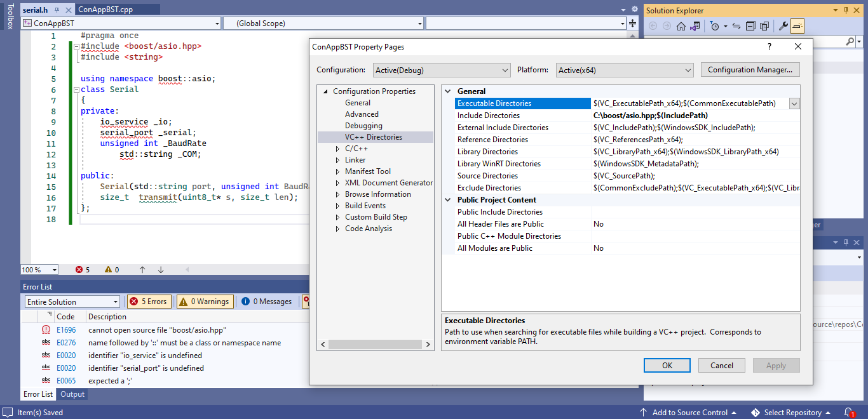Expand the C/C++ tree node

tap(338, 149)
